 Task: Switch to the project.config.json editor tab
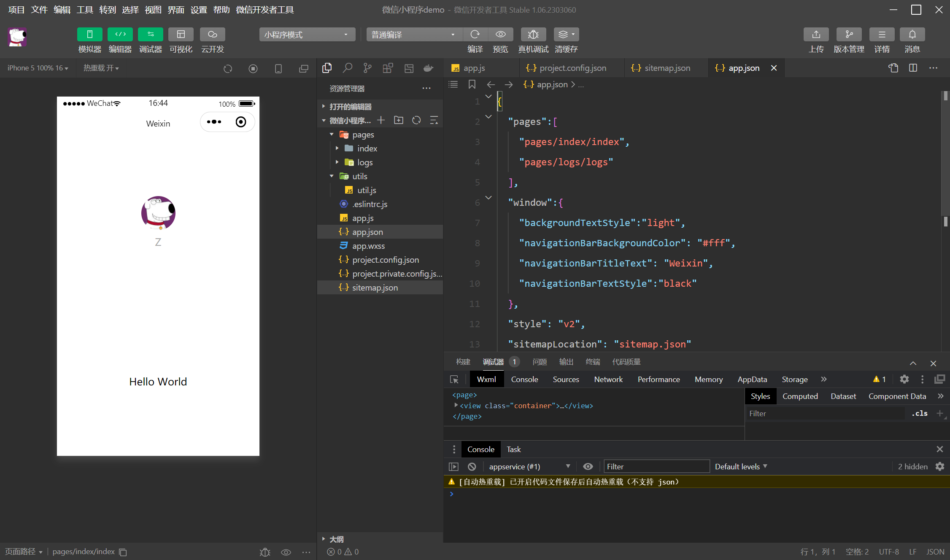(572, 68)
